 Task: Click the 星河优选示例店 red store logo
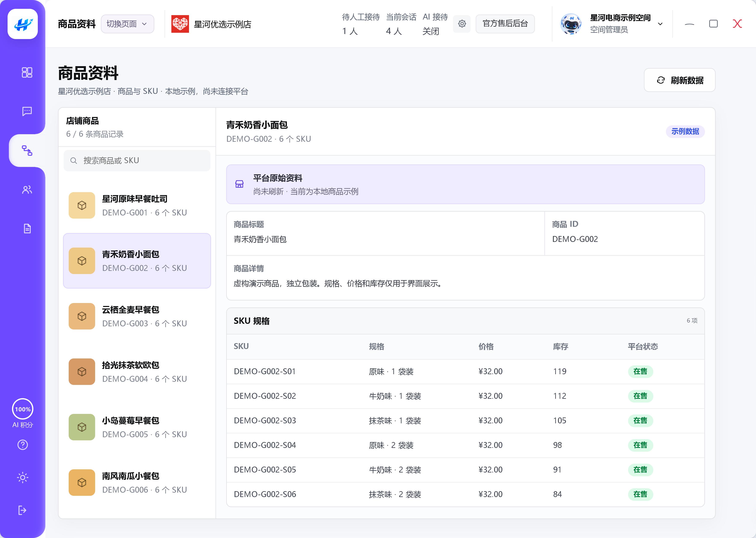180,24
